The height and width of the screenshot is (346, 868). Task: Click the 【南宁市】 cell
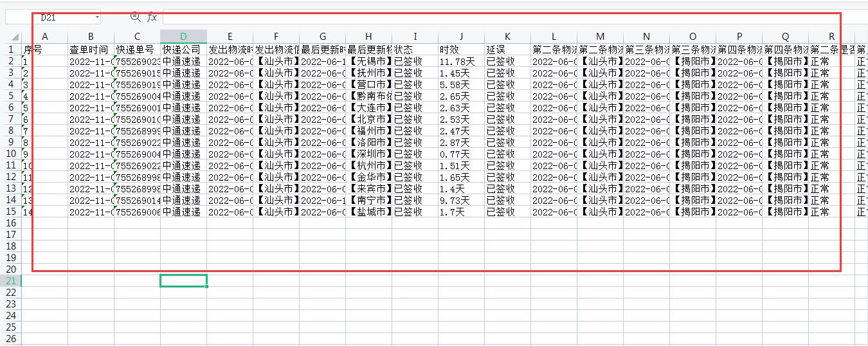click(x=368, y=200)
